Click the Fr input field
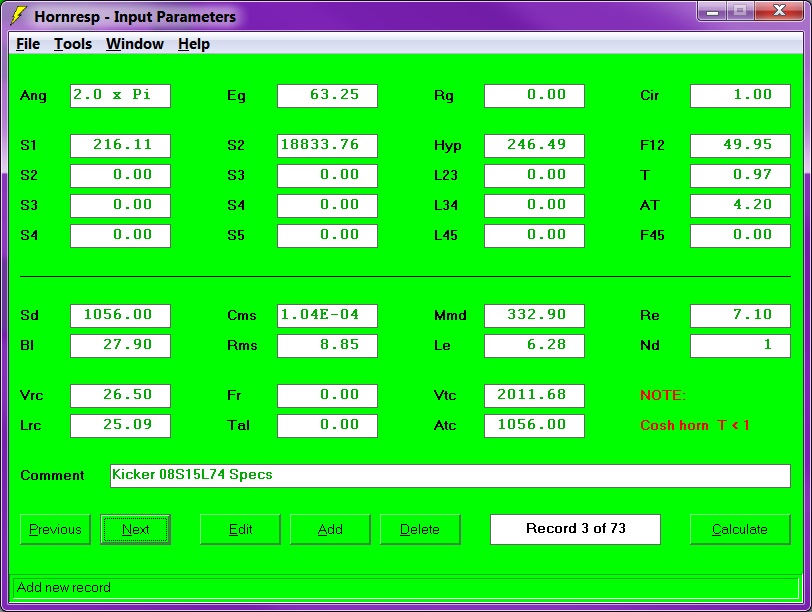 pos(327,396)
